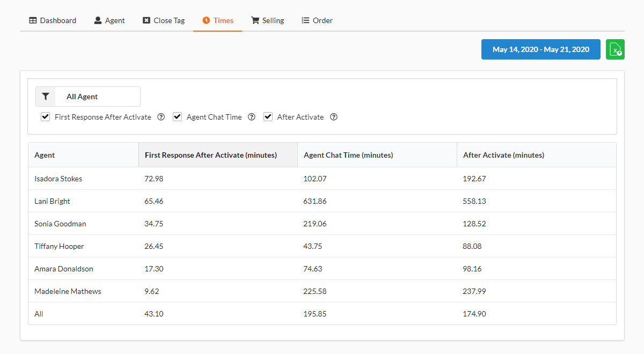Export table using green Excel icon
The image size is (644, 354).
pos(615,49)
